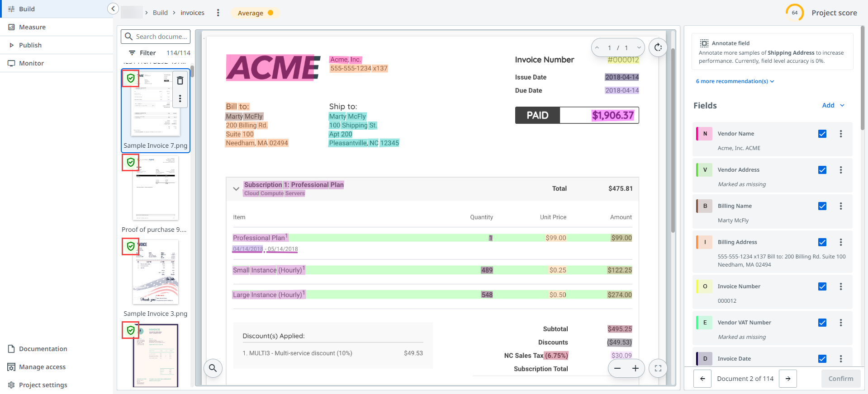This screenshot has width=868, height=394.
Task: Click the Build breadcrumb link
Action: [160, 13]
